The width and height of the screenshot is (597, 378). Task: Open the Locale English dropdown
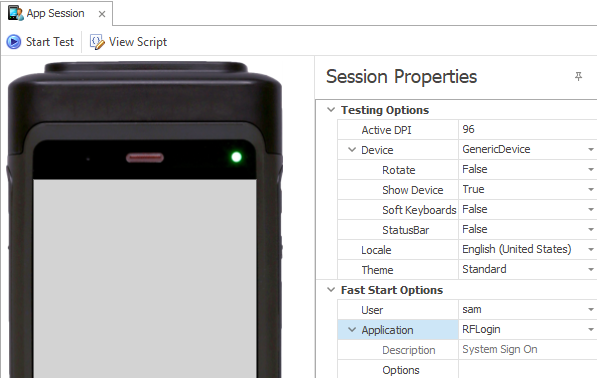(591, 250)
